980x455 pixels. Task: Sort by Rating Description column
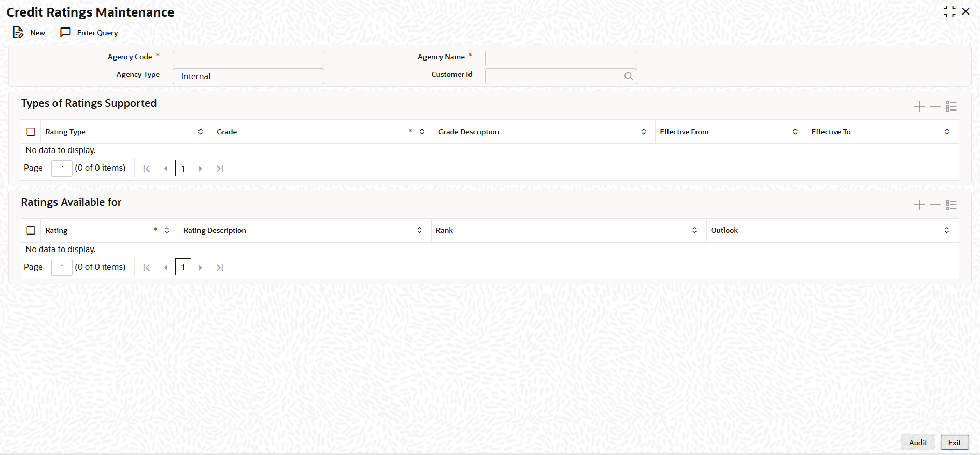[419, 230]
